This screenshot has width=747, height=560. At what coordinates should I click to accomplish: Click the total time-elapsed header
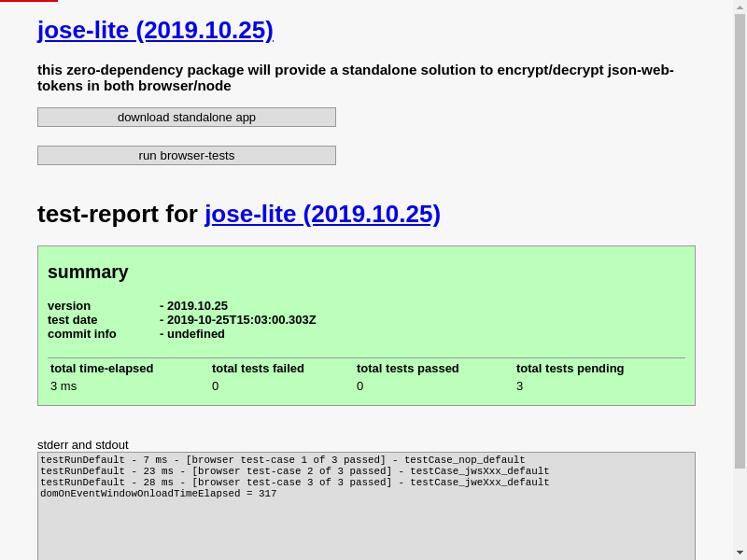pos(102,369)
